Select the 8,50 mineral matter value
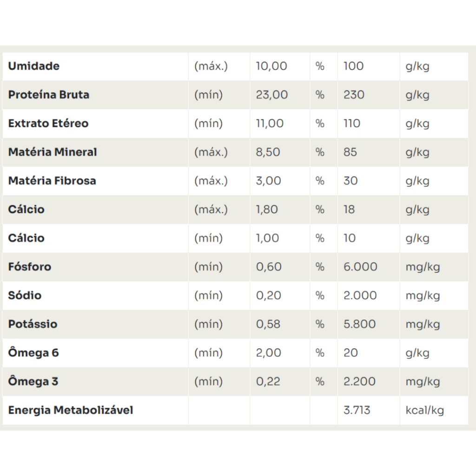This screenshot has width=476, height=476. (268, 152)
